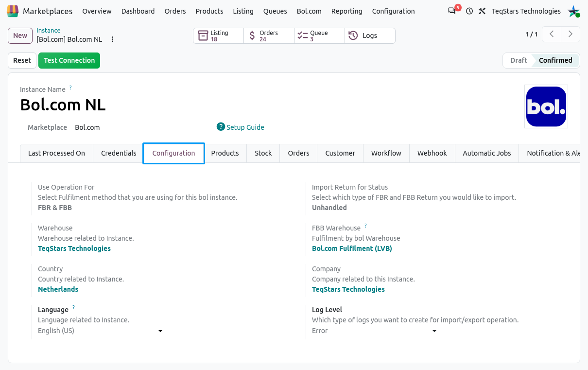Click the Unhandled return status value
Viewport: 588px width, 370px height.
(329, 208)
